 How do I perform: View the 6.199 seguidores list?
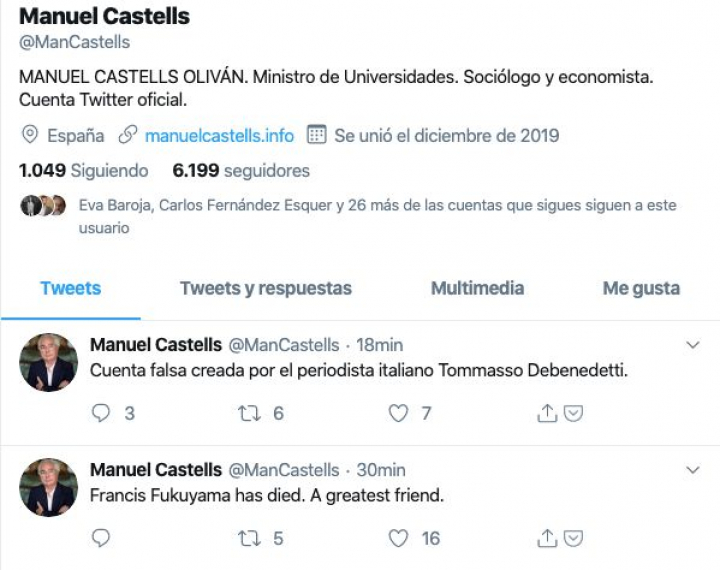[241, 171]
